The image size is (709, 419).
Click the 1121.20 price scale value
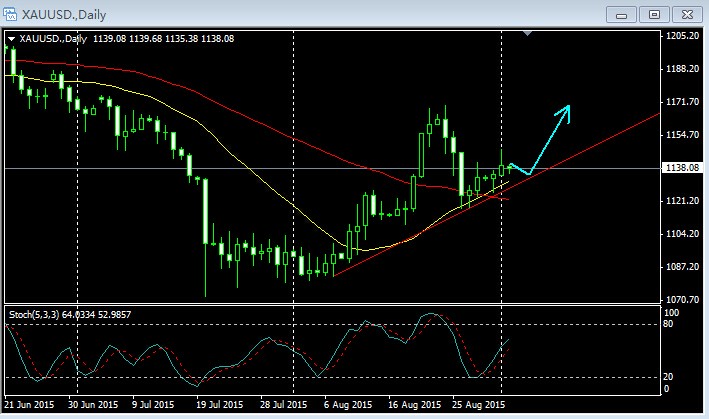682,201
